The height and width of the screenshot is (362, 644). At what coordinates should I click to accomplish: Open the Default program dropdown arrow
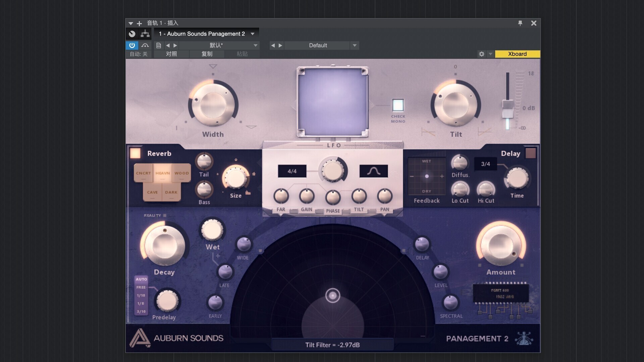pos(355,45)
